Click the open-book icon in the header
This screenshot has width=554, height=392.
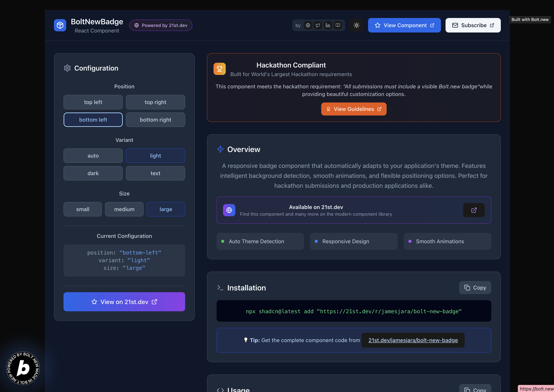click(338, 25)
